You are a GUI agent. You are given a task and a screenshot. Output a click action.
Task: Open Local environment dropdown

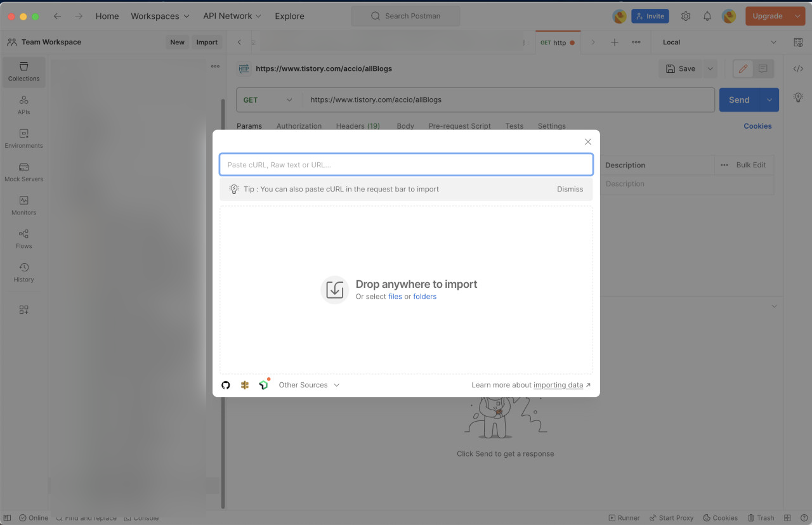pyautogui.click(x=719, y=42)
